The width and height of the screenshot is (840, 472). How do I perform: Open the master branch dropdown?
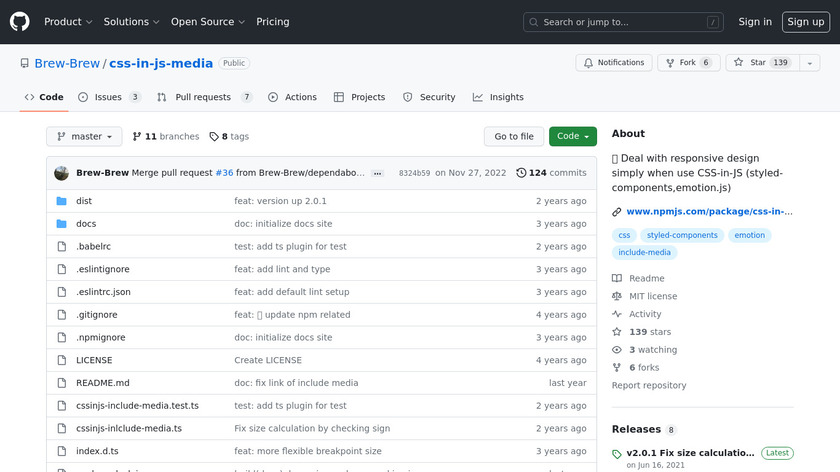84,137
